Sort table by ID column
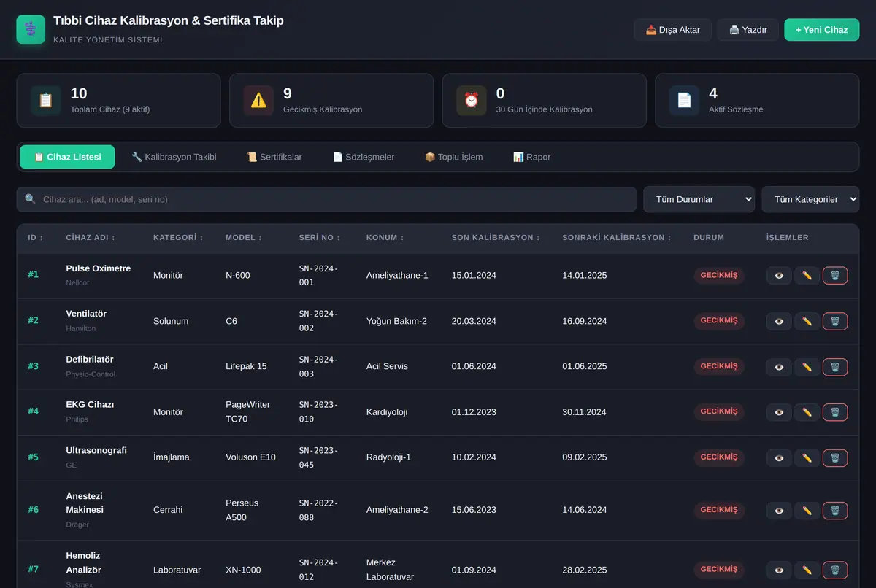The image size is (876, 588). pyautogui.click(x=36, y=238)
